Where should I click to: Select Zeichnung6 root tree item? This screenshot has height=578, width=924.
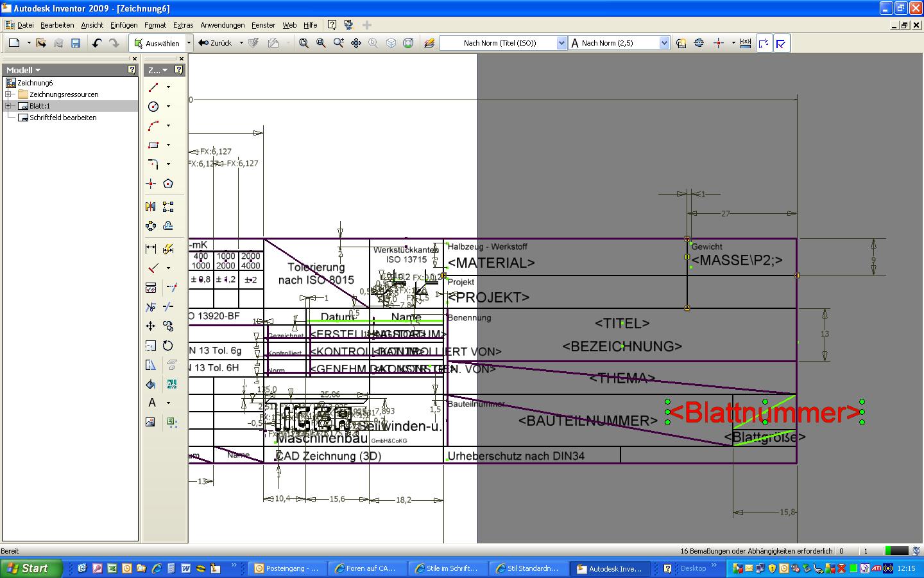(x=35, y=83)
